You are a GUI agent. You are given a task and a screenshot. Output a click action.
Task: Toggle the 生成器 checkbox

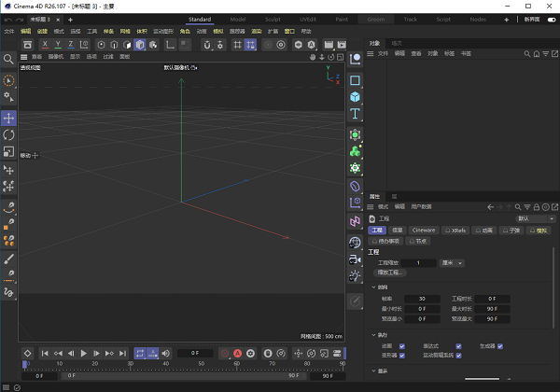[499, 346]
